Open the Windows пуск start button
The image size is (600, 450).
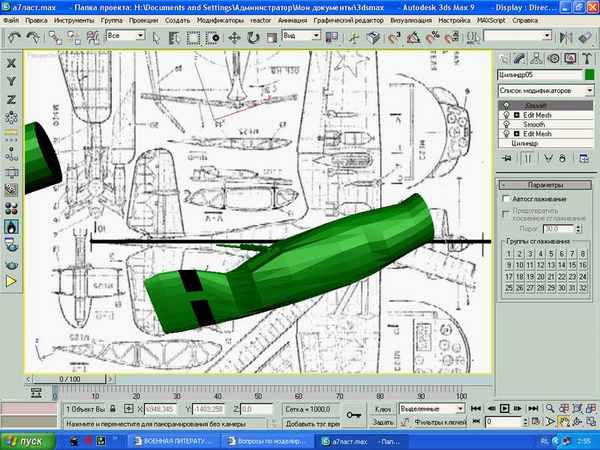click(x=28, y=441)
